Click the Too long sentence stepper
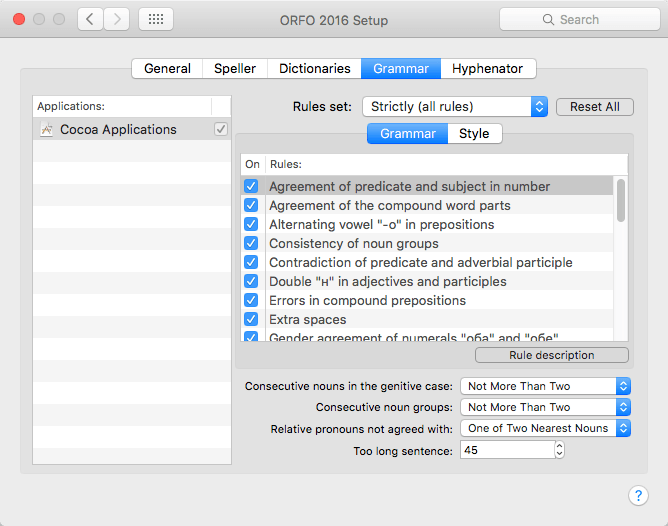 pyautogui.click(x=559, y=450)
